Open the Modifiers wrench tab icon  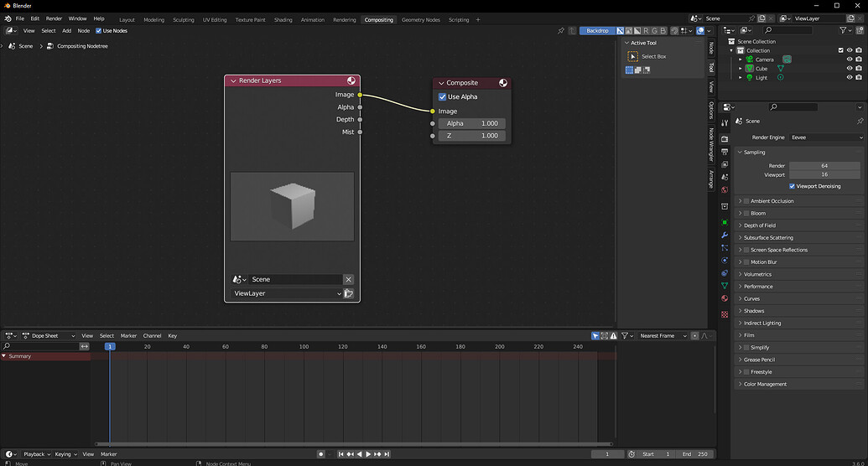725,236
